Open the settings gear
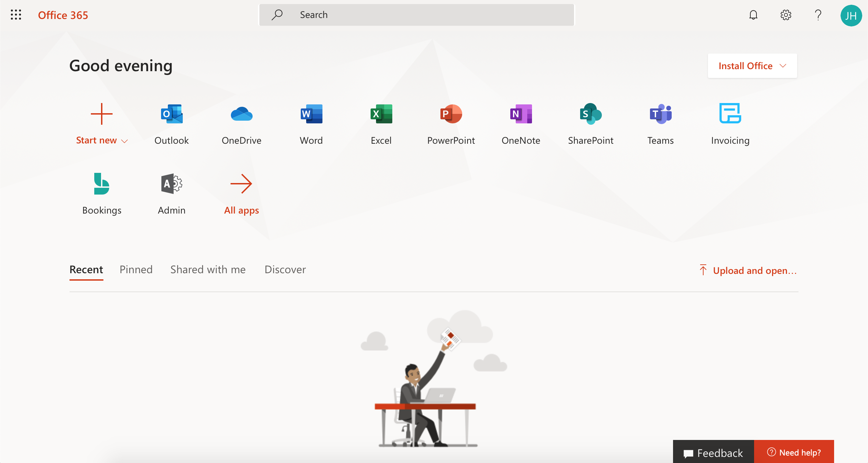The width and height of the screenshot is (868, 463). 786,15
